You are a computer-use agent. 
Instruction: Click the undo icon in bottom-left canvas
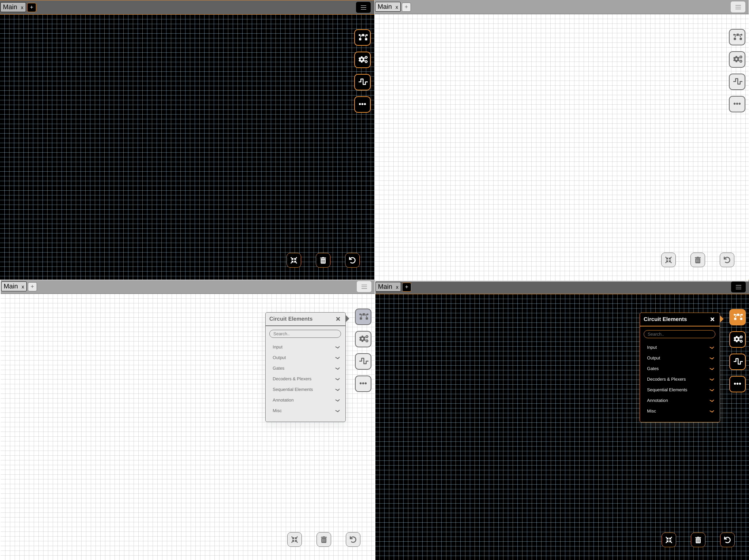click(x=352, y=539)
